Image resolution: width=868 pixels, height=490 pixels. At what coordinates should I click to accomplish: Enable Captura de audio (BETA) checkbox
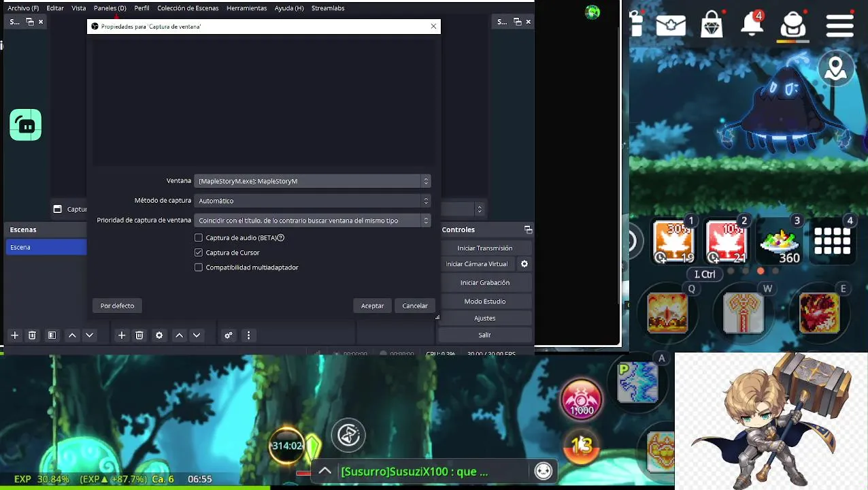pos(199,238)
